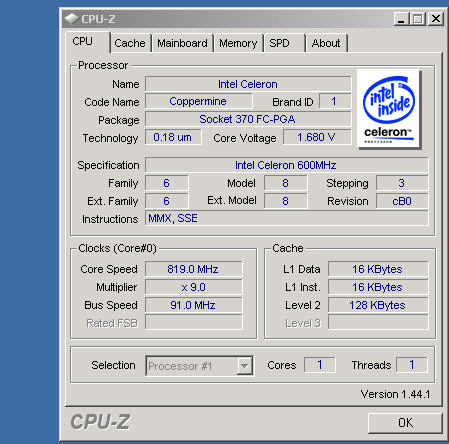This screenshot has height=444, width=449.
Task: Expand the Processor #1 selection dropdown
Action: coord(244,366)
